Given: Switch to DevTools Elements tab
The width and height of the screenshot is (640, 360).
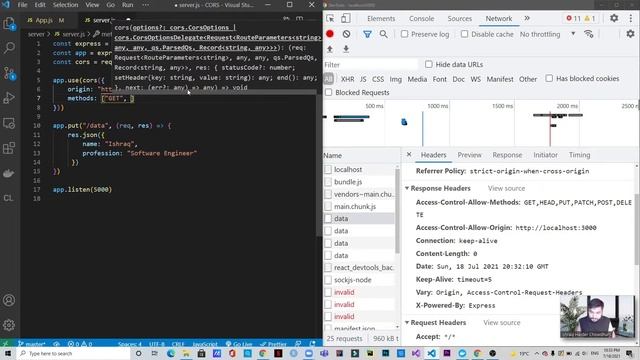Looking at the screenshot, I should click(381, 19).
